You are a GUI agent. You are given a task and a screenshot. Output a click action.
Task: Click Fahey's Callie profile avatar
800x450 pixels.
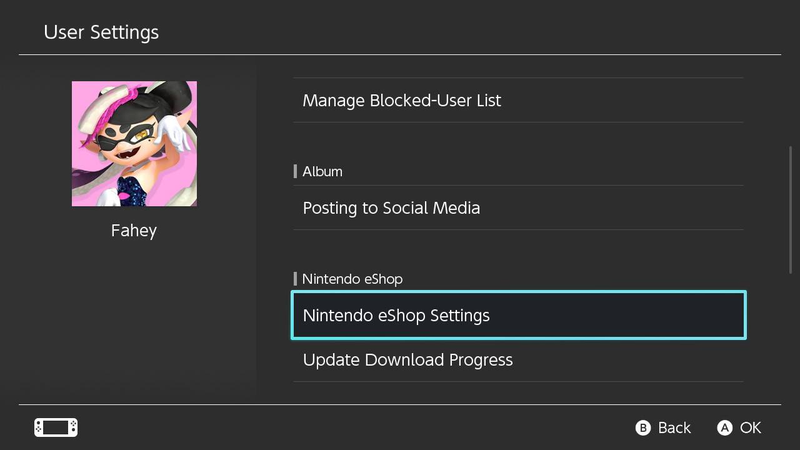(134, 143)
